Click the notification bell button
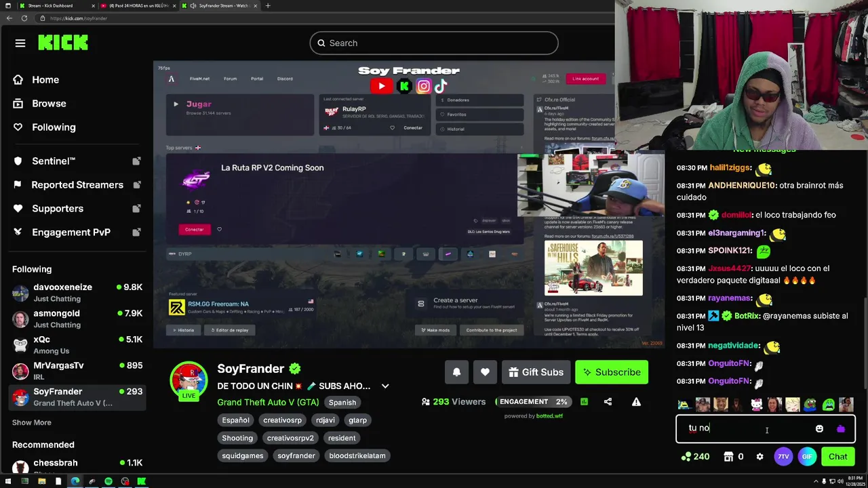 click(x=456, y=372)
